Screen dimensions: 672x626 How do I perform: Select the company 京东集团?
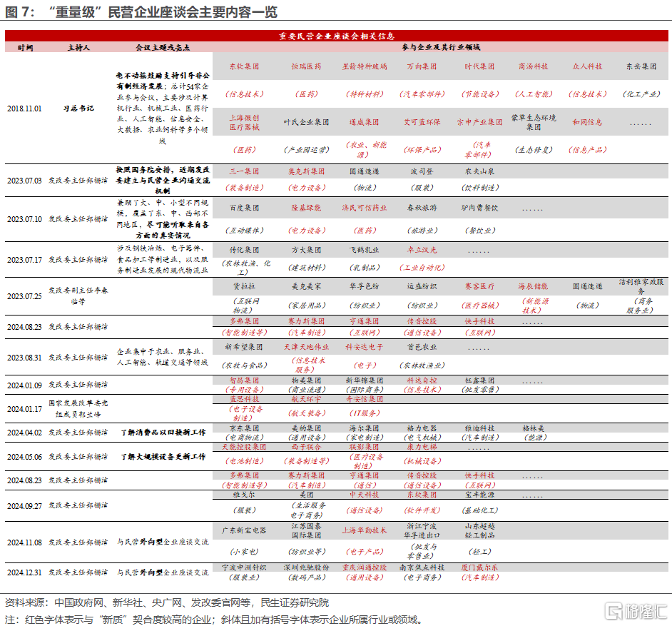point(244,428)
